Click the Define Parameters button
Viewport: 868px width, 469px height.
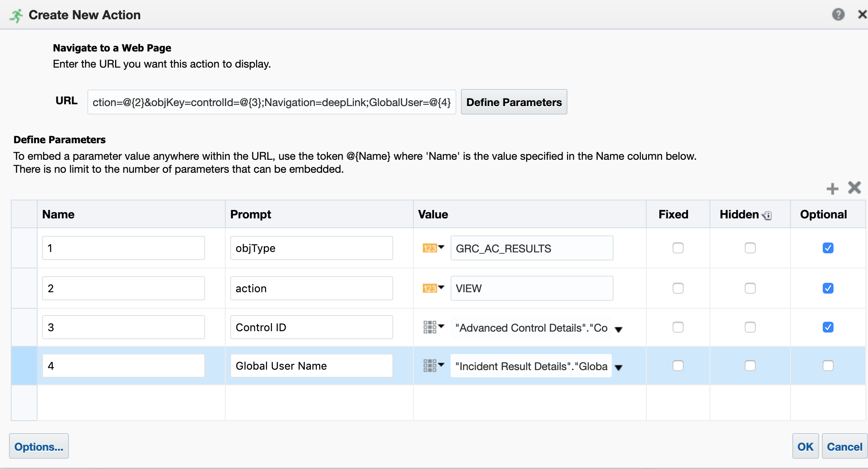point(514,102)
